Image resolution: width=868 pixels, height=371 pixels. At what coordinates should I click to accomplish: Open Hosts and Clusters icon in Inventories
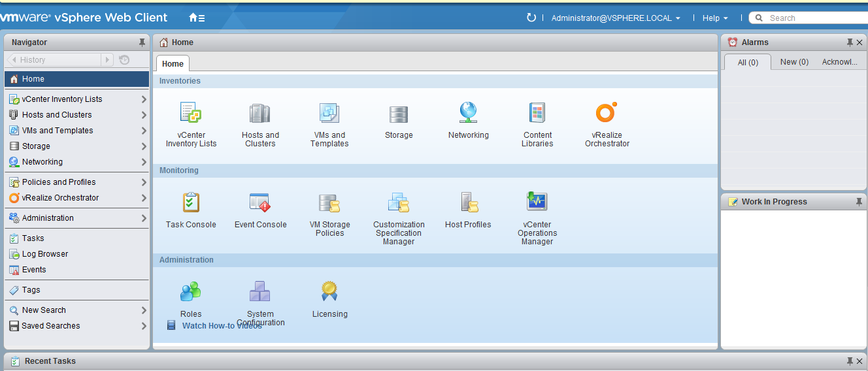260,113
